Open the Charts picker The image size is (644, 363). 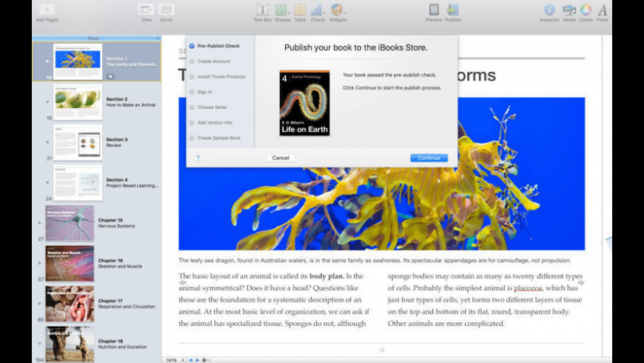pyautogui.click(x=317, y=10)
